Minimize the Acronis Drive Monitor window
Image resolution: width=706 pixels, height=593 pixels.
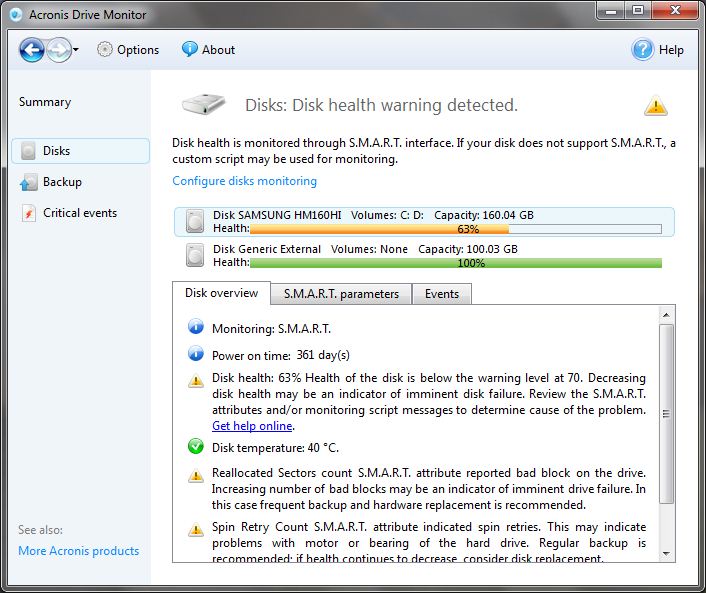[x=611, y=10]
